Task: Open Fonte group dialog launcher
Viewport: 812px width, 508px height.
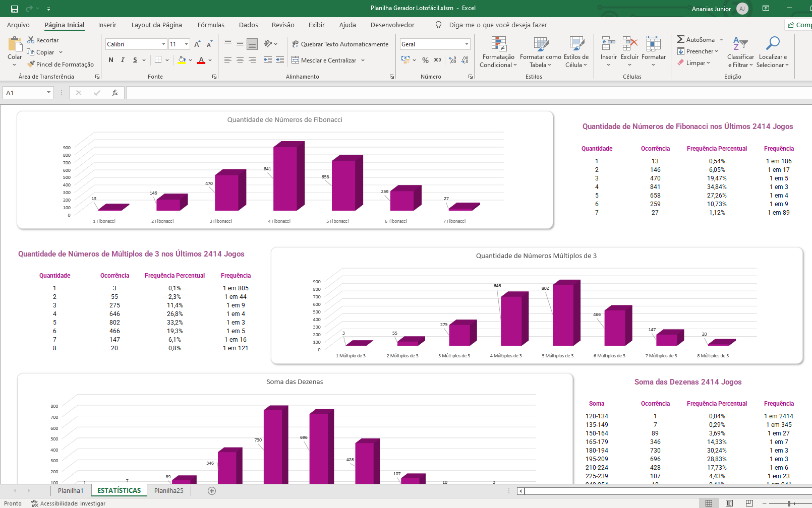Action: pos(214,77)
